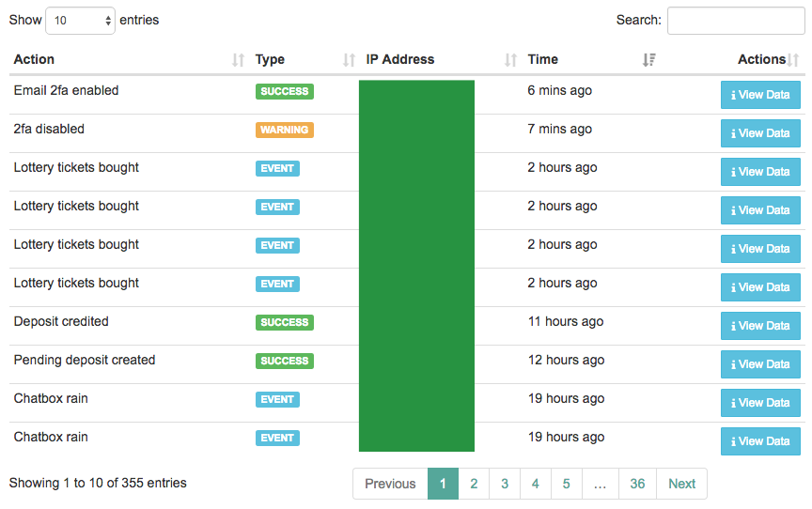Screen dimensions: 812x509
Task: Click the IP Address column header label
Action: (x=400, y=59)
